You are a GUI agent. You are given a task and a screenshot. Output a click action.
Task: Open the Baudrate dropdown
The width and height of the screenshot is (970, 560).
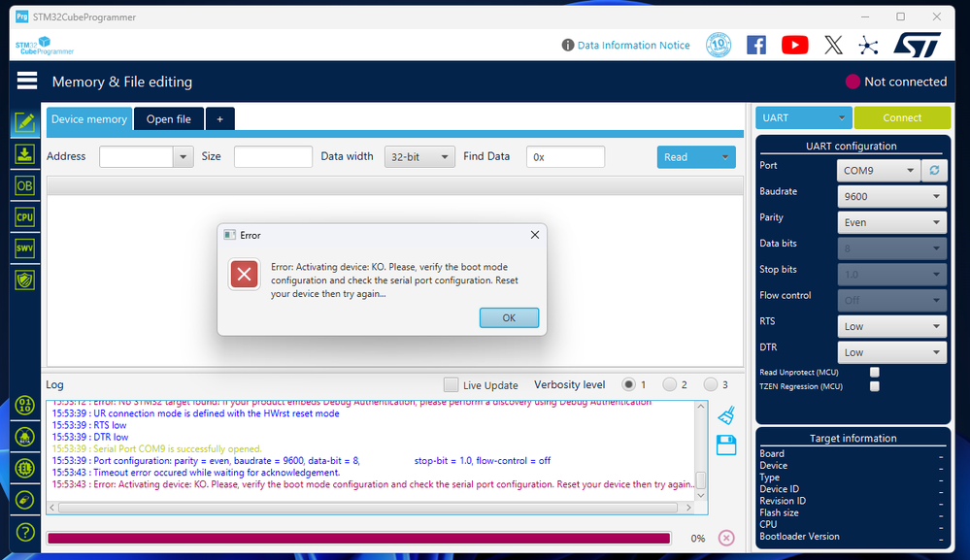coord(891,196)
